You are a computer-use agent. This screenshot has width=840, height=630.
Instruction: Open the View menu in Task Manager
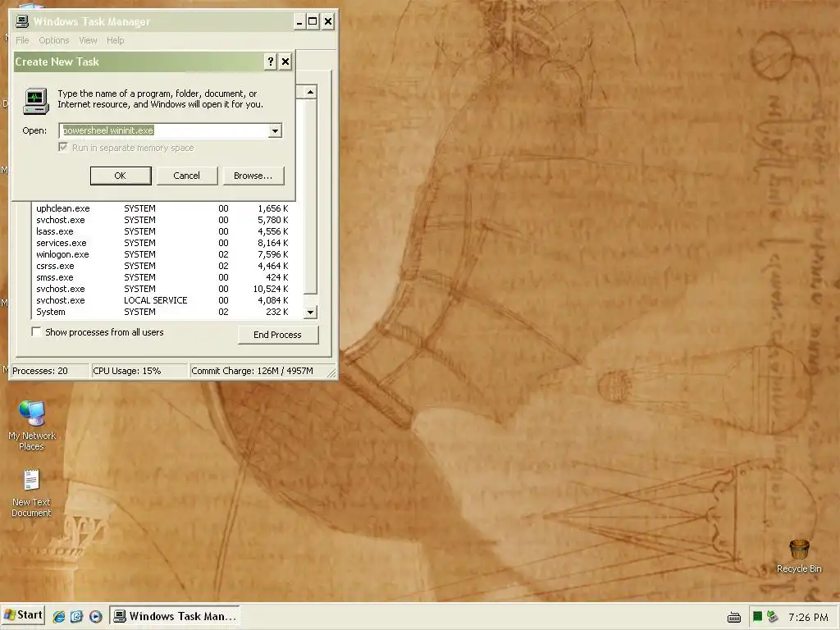[x=88, y=40]
